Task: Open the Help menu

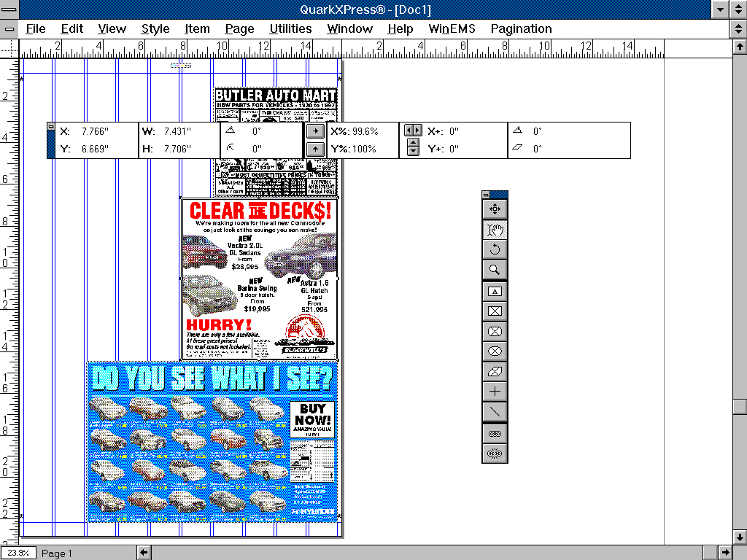Action: pyautogui.click(x=400, y=29)
